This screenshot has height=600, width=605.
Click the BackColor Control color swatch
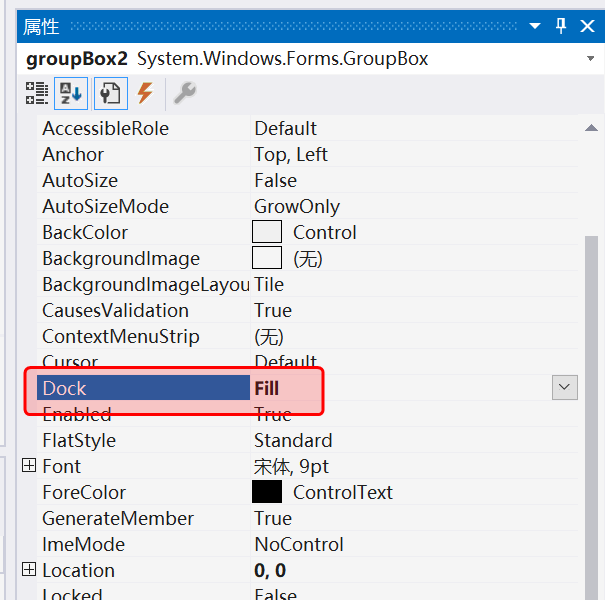pos(267,232)
